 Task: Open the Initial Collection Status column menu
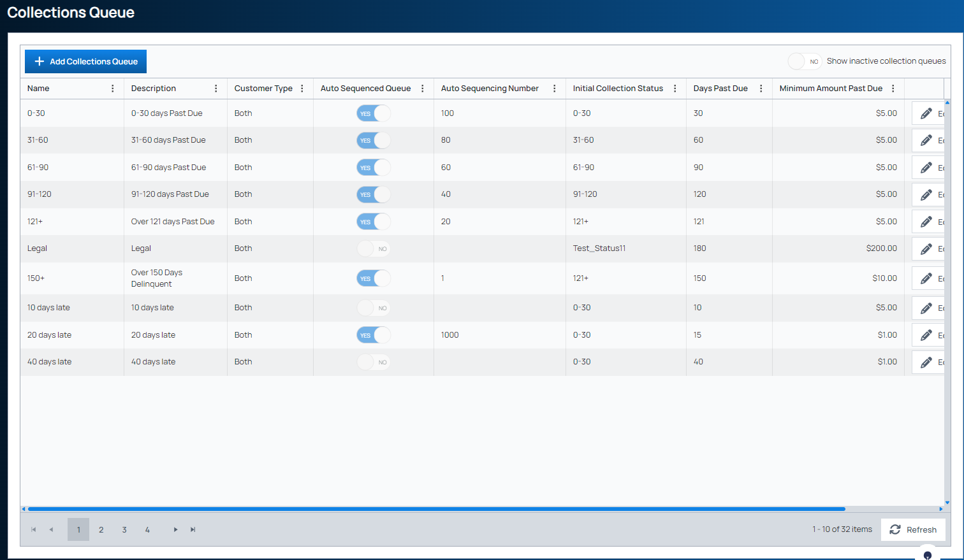coord(675,89)
